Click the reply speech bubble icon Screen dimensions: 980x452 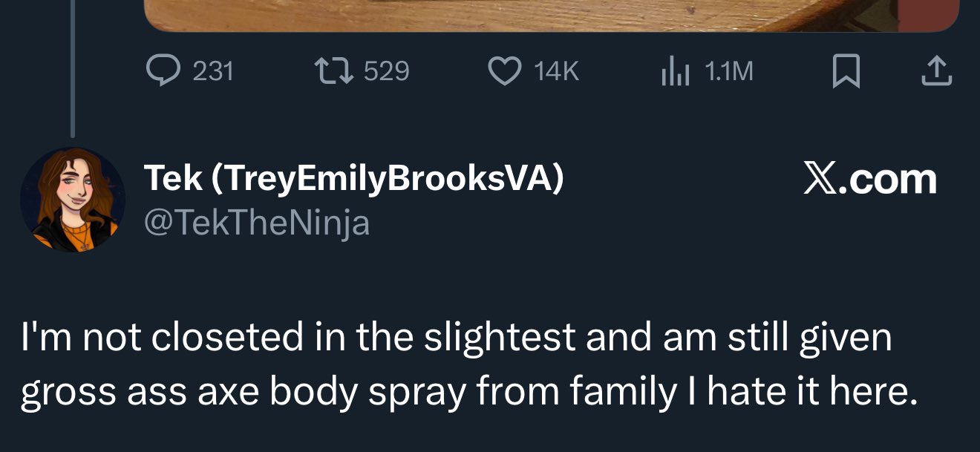161,71
